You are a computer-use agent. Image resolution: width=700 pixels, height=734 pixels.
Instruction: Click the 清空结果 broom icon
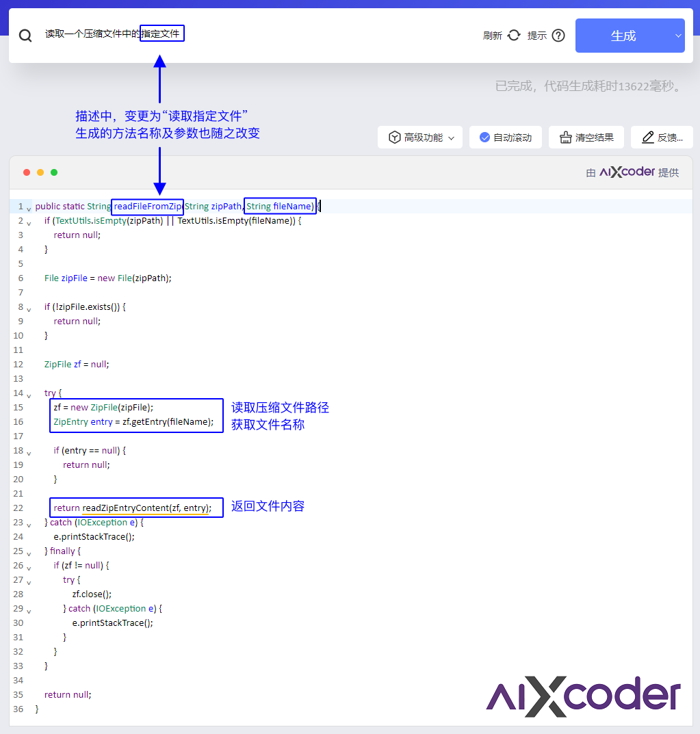pos(566,137)
